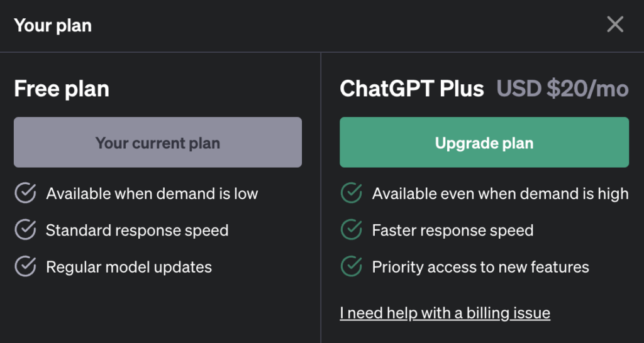Screen dimensions: 644x343
Task: Click checkmark icon next to Standard response speed
Action: [x=25, y=230]
